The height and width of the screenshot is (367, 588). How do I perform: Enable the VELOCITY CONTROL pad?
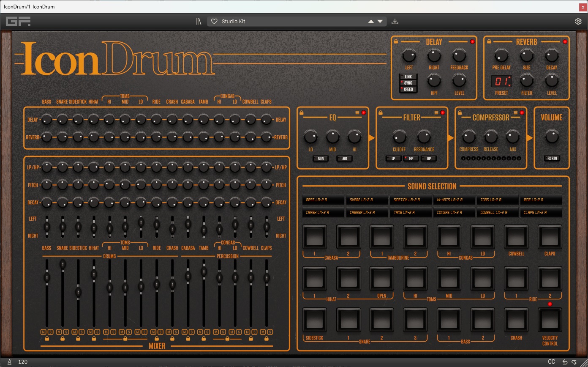pos(550,320)
